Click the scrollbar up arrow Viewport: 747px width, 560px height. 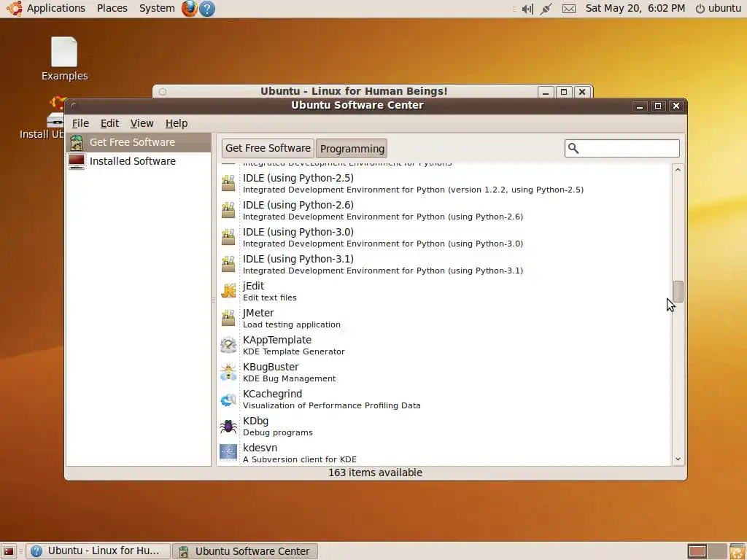[678, 170]
